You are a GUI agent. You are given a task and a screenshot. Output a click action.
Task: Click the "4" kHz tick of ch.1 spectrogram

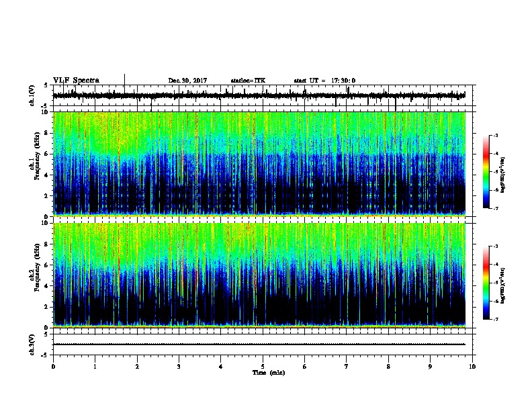coord(46,175)
